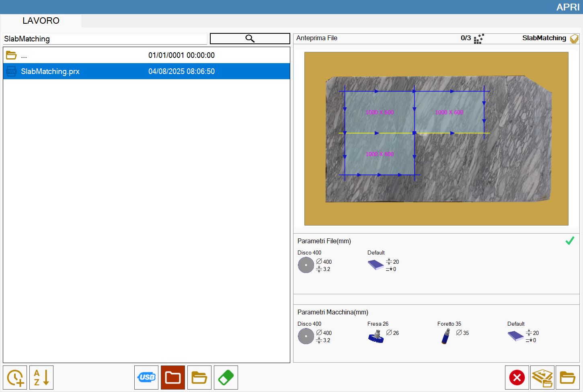583x392 pixels.
Task: Sort files by date with clock icon
Action: pyautogui.click(x=15, y=378)
